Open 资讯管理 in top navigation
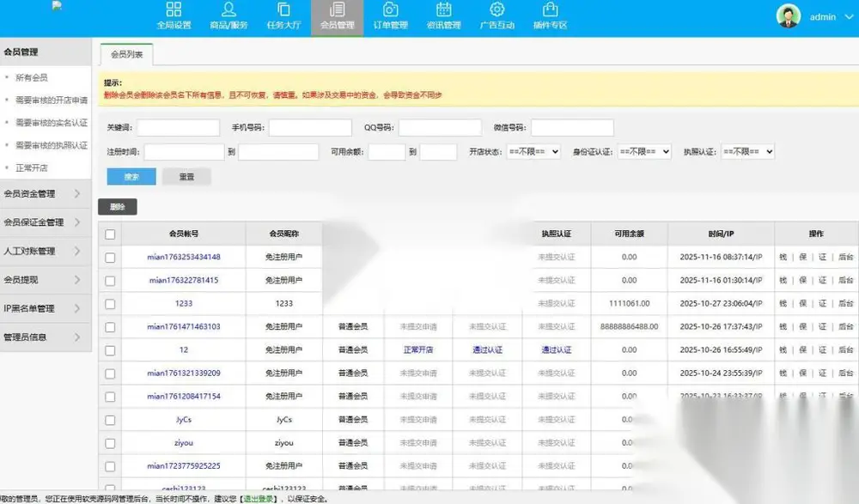This screenshot has width=859, height=504. point(443,16)
